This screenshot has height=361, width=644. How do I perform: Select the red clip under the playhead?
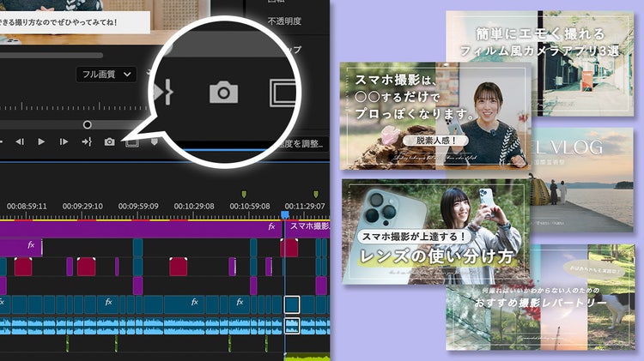pyautogui.click(x=289, y=248)
